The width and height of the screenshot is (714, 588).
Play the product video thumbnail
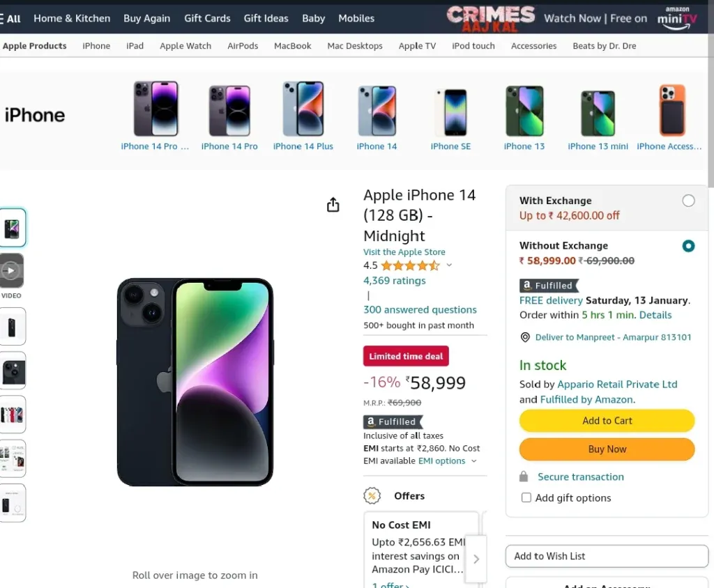point(11,271)
